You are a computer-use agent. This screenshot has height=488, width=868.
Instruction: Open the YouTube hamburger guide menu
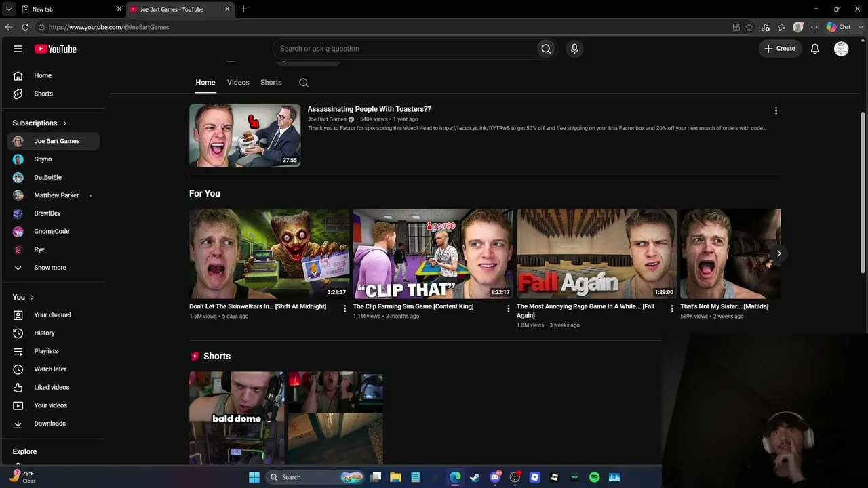[x=18, y=49]
